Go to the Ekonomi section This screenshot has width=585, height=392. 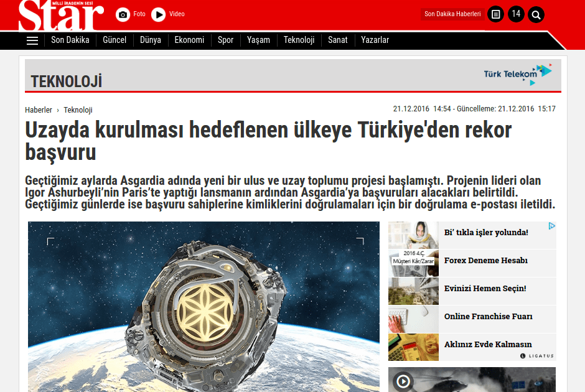tap(189, 40)
